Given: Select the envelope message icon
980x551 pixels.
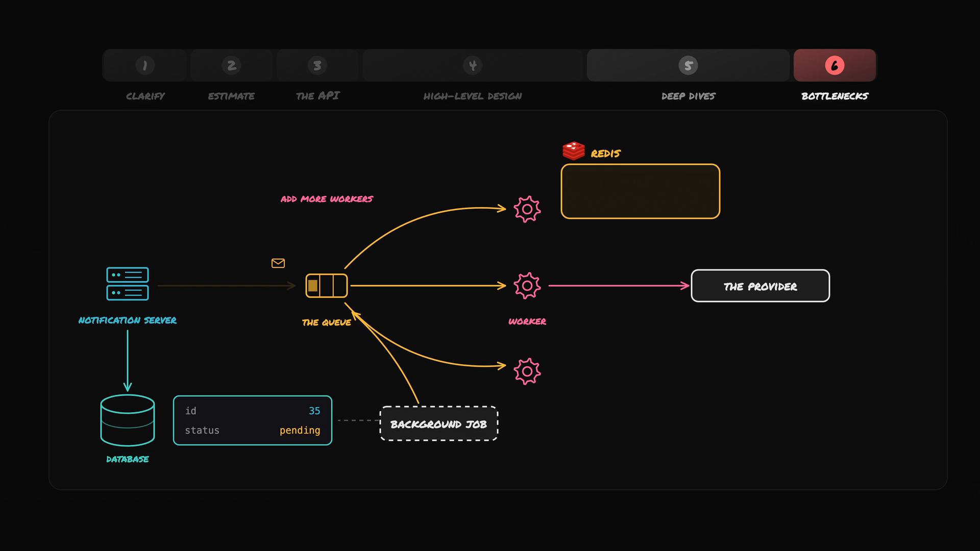Looking at the screenshot, I should pyautogui.click(x=278, y=263).
